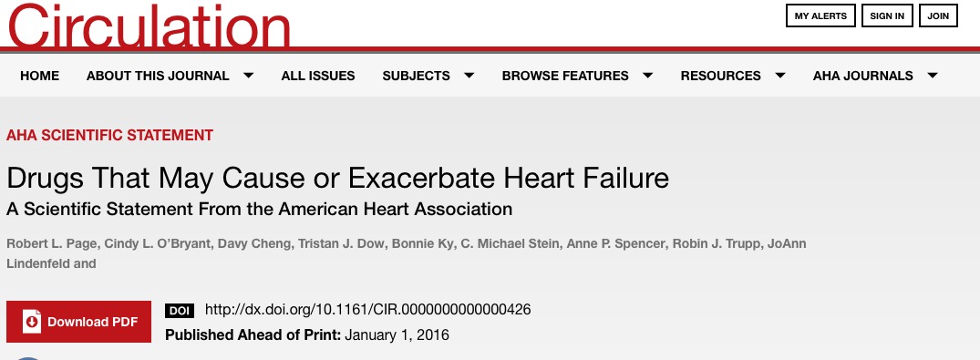This screenshot has height=360, width=980.
Task: Click author name Bonnie Ky
Action: coord(422,243)
